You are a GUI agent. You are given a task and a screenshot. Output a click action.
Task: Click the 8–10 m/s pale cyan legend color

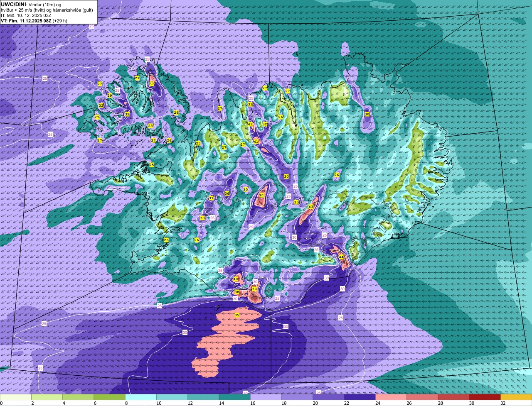point(141,397)
